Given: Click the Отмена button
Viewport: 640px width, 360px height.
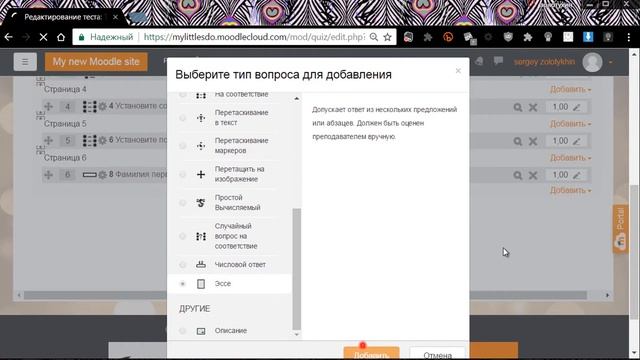Looking at the screenshot, I should [437, 353].
